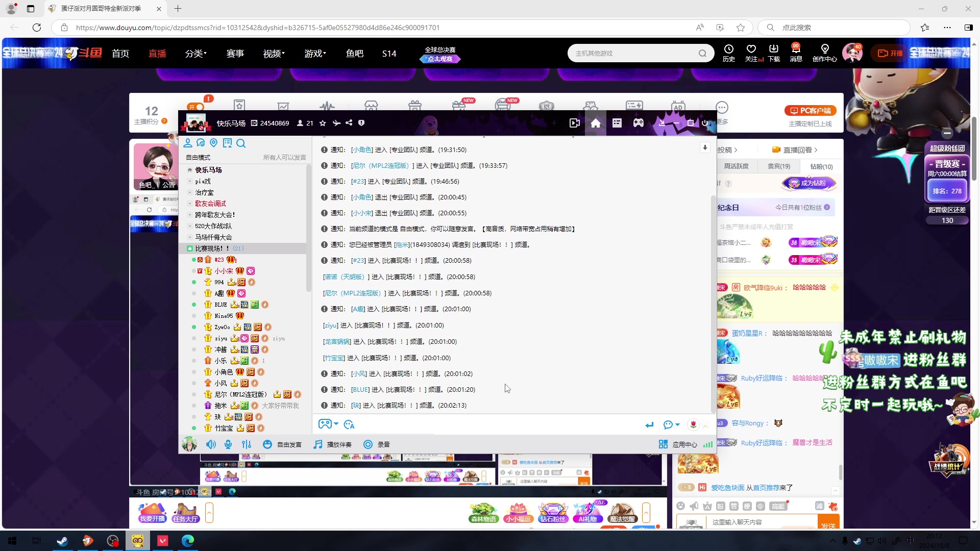Open the 分类 navigation menu

[x=195, y=54]
